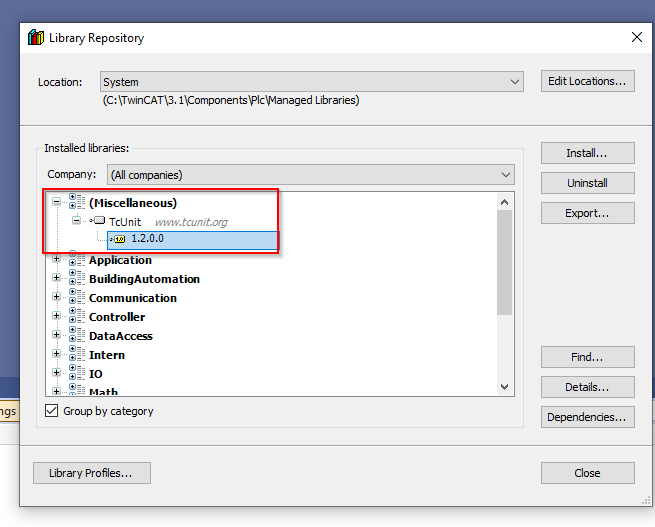The image size is (655, 527).
Task: Click the Application category icon
Action: pos(76,259)
